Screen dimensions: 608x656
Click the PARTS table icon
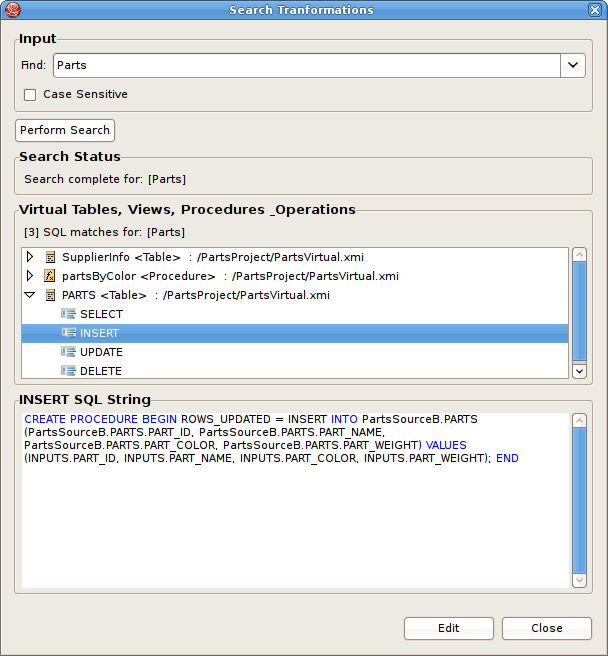point(50,295)
